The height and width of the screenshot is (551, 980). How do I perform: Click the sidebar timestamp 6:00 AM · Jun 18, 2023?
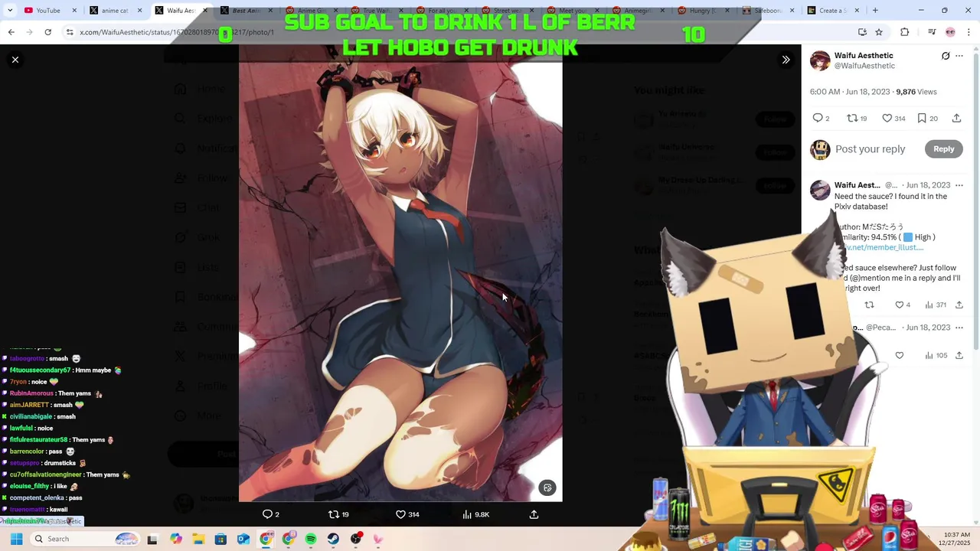850,92
